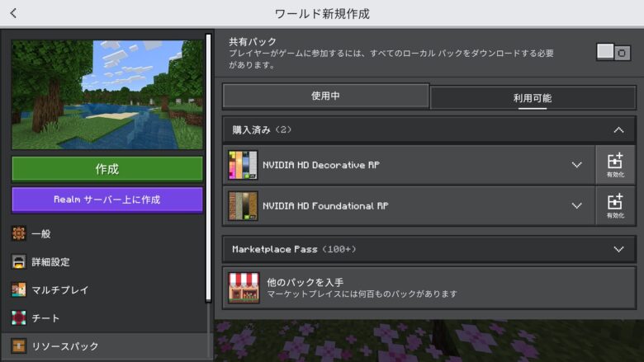Activate NVIDIA HD Foundational RP with 有効化 icon

click(x=615, y=205)
